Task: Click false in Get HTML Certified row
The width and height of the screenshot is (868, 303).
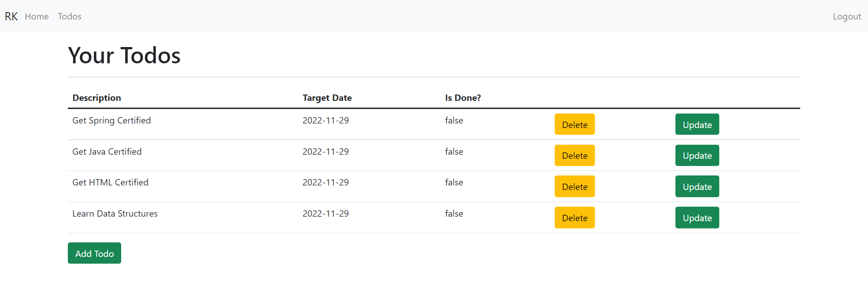Action: (454, 182)
